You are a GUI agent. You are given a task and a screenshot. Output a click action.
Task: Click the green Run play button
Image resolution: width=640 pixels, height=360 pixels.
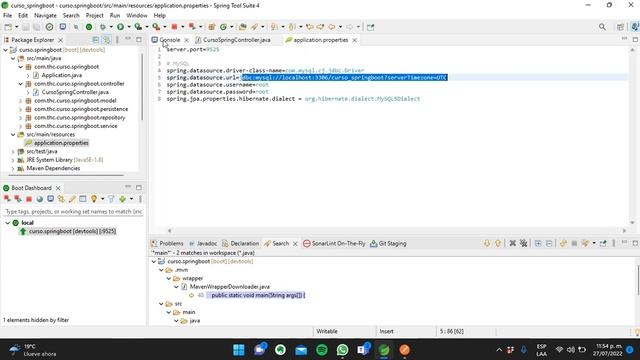(x=120, y=27)
